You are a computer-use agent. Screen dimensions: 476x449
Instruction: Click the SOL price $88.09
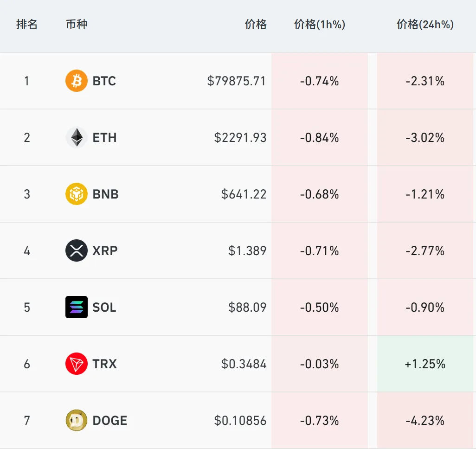247,307
